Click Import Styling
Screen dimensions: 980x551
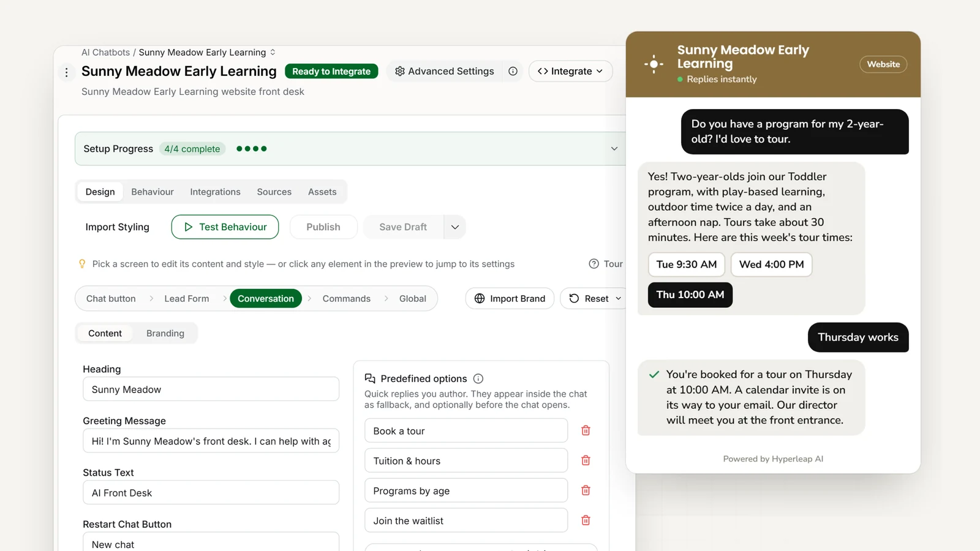(118, 227)
